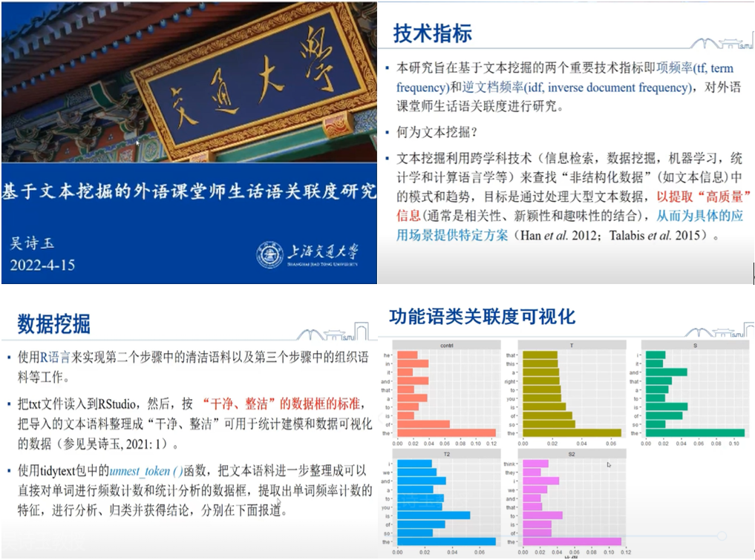Image resolution: width=755 pixels, height=560 pixels.
Task: Click the 数据挖掘 slide heading
Action: coord(53,323)
